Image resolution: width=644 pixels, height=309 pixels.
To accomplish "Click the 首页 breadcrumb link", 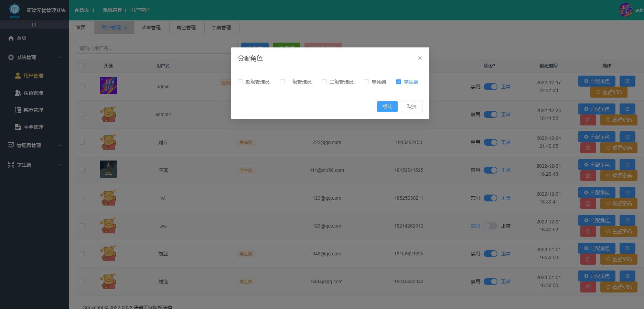I will coord(82,10).
